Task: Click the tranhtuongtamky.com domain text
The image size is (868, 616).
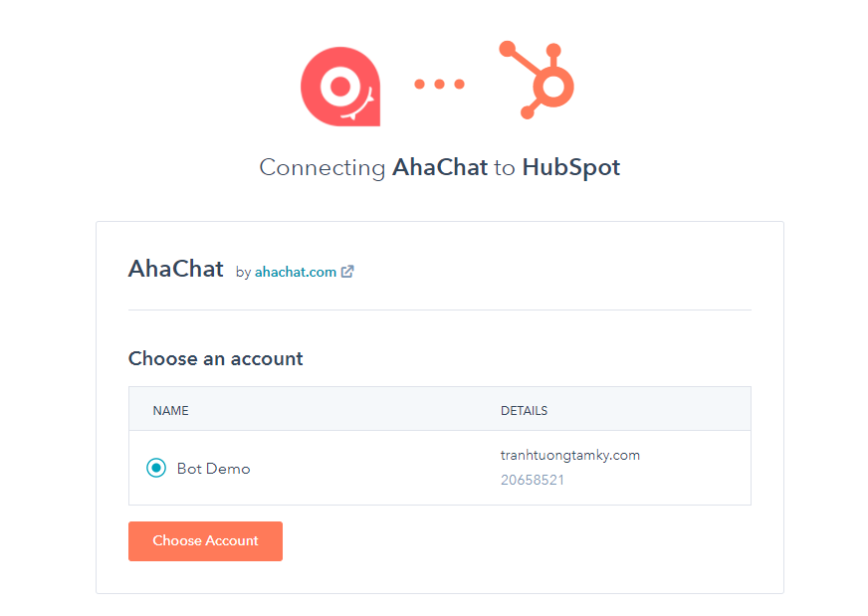Action: (x=570, y=456)
